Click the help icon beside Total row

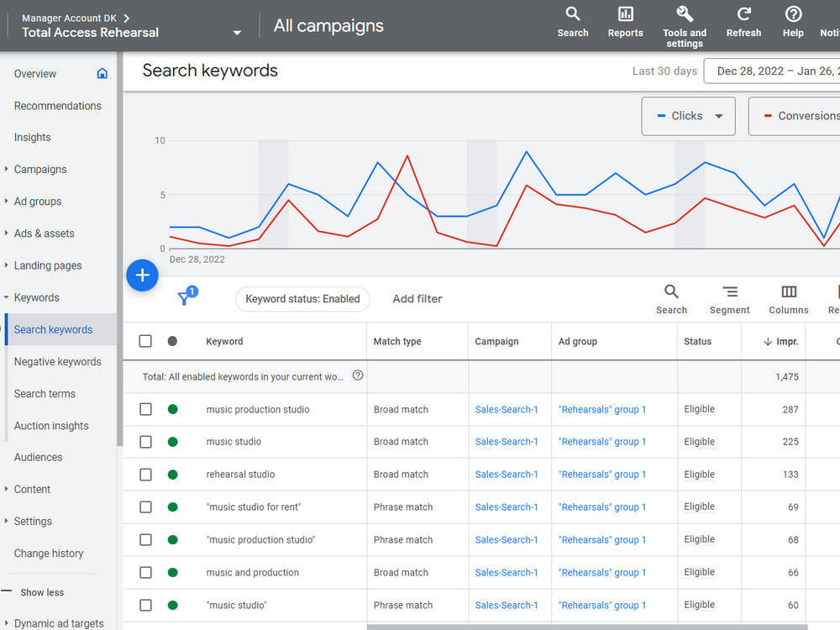[x=358, y=375]
